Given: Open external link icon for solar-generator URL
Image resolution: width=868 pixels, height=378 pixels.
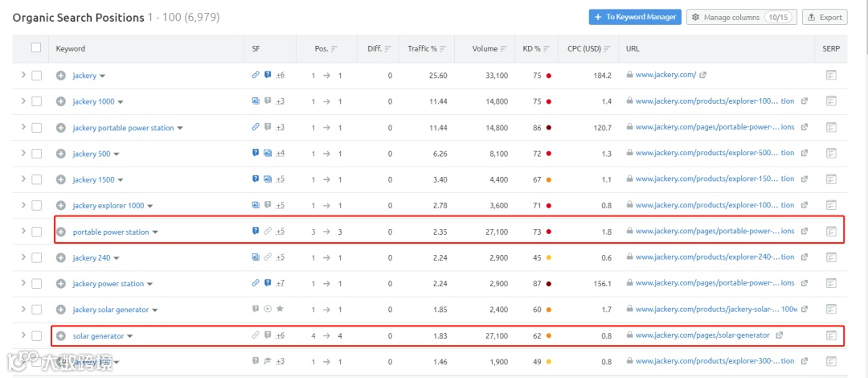Looking at the screenshot, I should point(780,335).
